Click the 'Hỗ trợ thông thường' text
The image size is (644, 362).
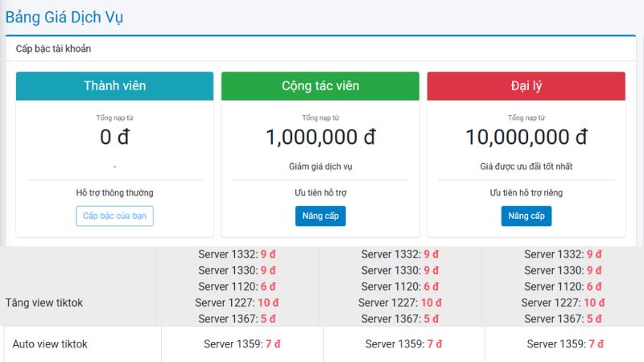point(114,193)
